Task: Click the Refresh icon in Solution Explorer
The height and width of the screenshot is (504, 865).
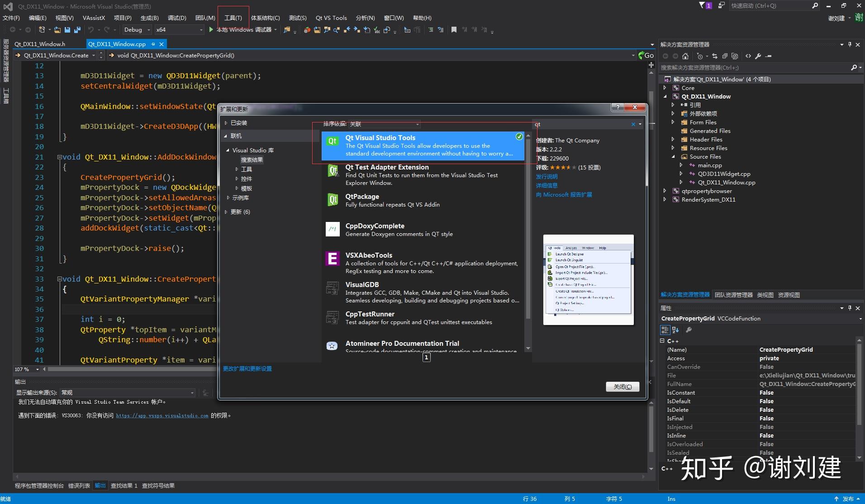Action: tap(715, 56)
